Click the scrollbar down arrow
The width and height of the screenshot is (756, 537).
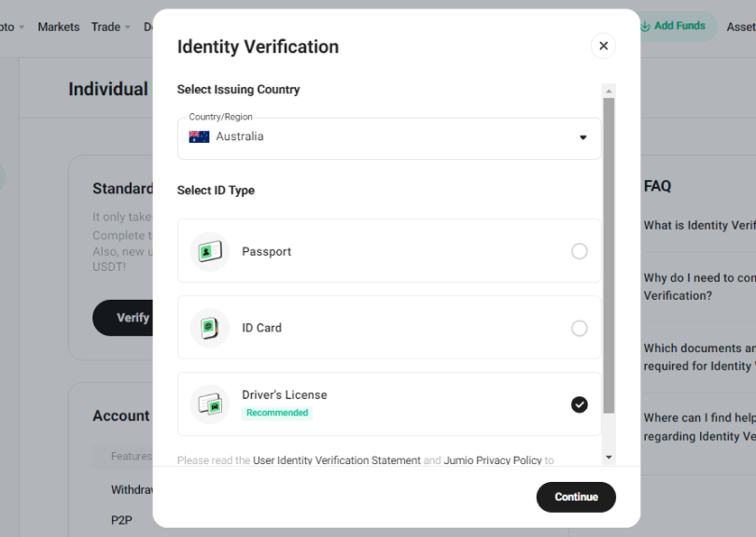pos(609,458)
